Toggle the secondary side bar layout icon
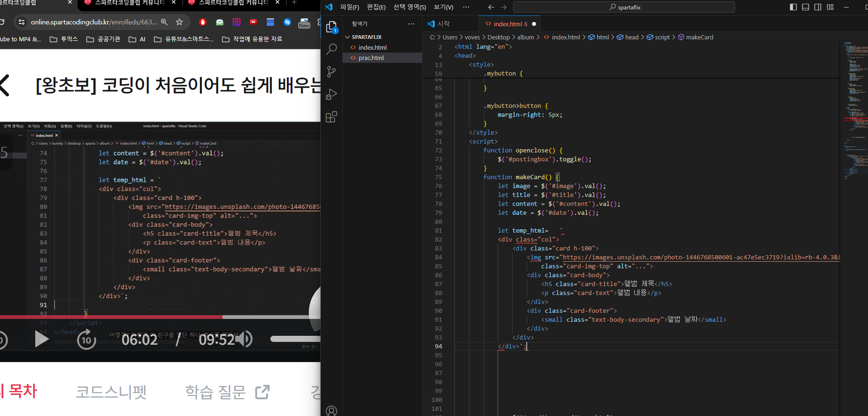 coord(818,7)
